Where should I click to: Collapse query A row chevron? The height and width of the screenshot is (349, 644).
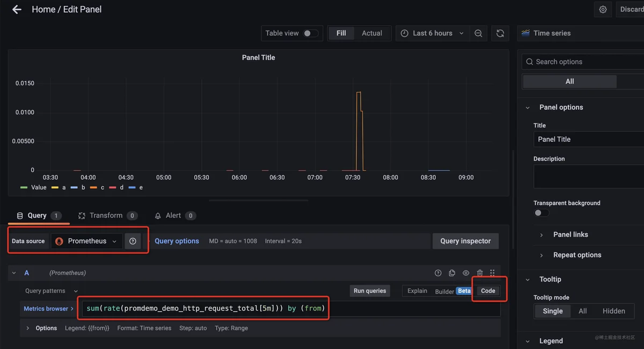[14, 273]
